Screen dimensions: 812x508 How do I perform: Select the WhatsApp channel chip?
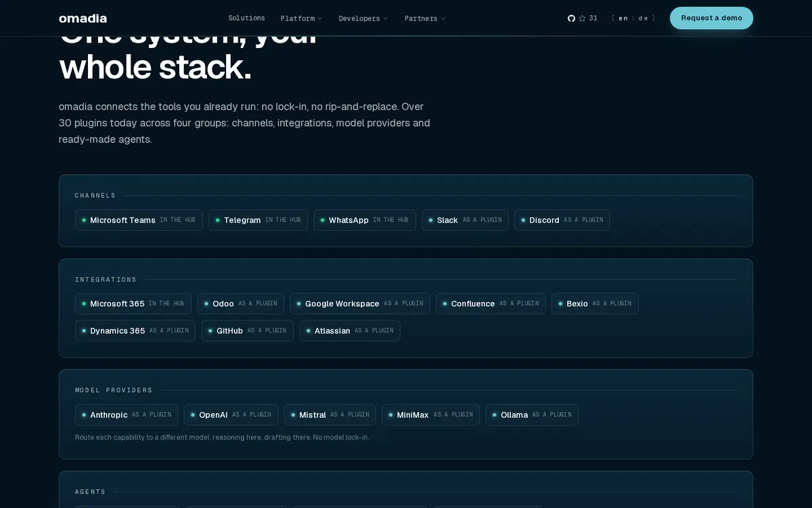pyautogui.click(x=365, y=220)
